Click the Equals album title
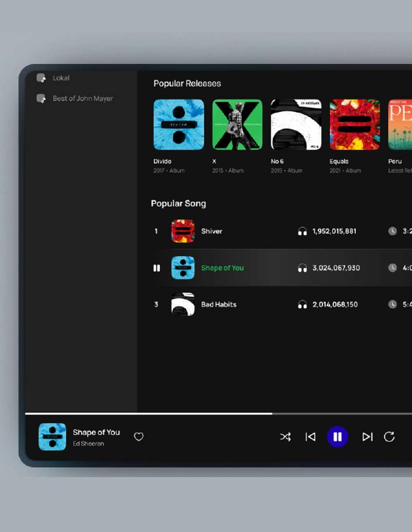This screenshot has height=532, width=412. (x=339, y=161)
